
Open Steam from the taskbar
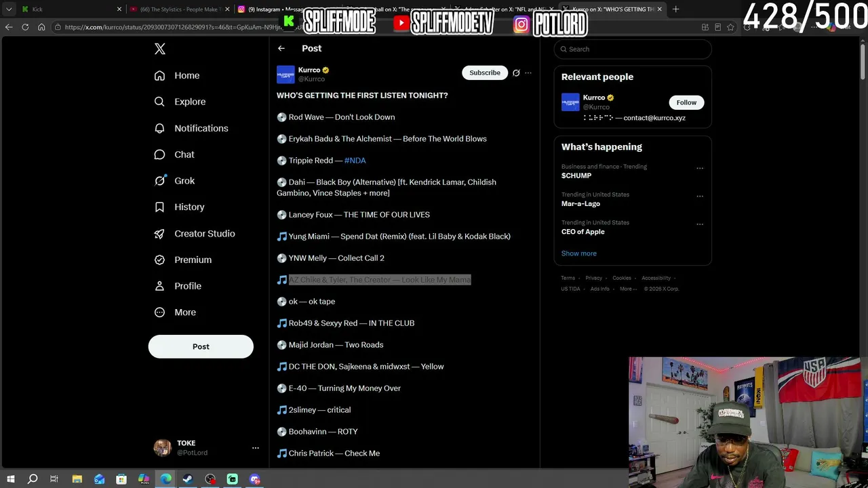tap(188, 479)
